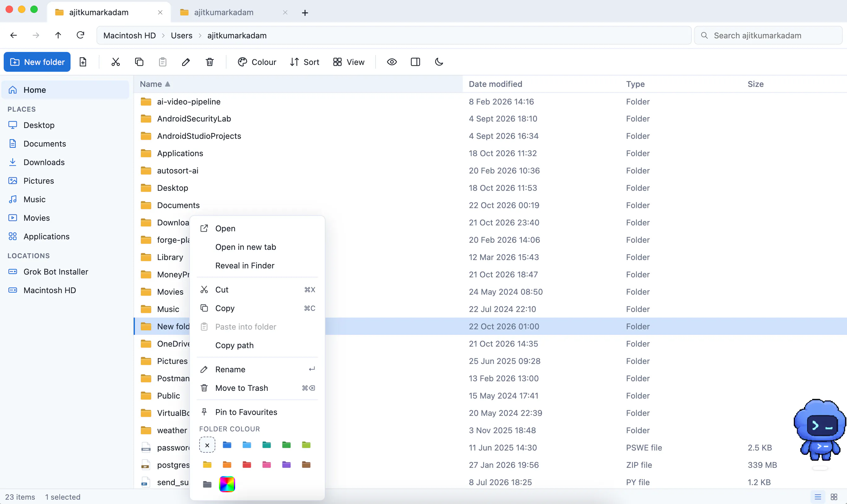Open the Sort dropdown menu

click(x=304, y=62)
